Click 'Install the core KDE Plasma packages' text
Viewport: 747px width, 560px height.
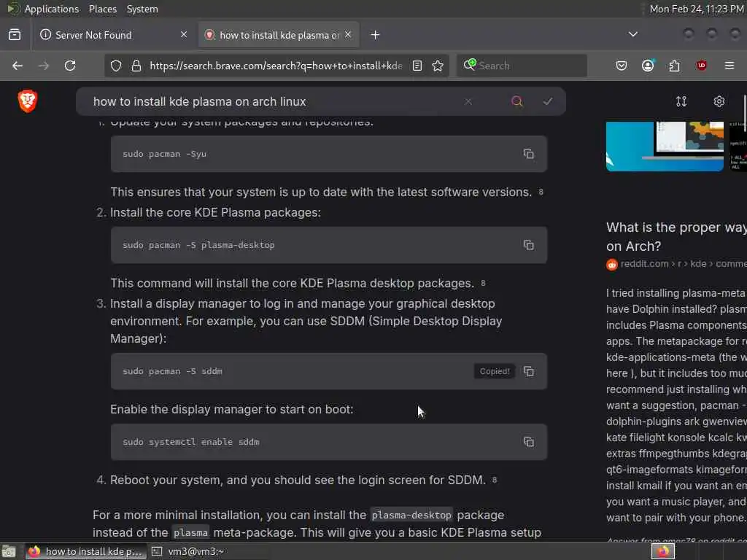point(215,212)
